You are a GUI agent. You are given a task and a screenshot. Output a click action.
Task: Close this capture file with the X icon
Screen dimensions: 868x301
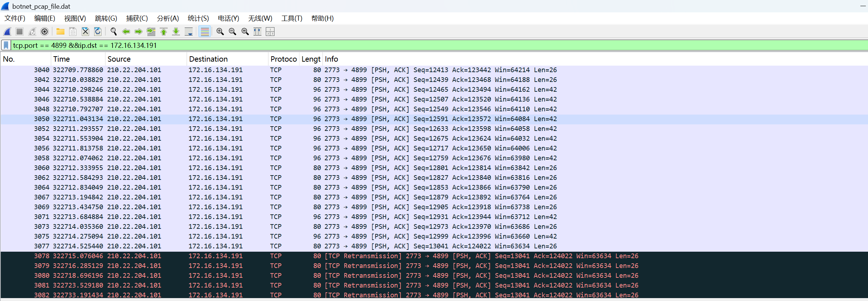(x=85, y=32)
